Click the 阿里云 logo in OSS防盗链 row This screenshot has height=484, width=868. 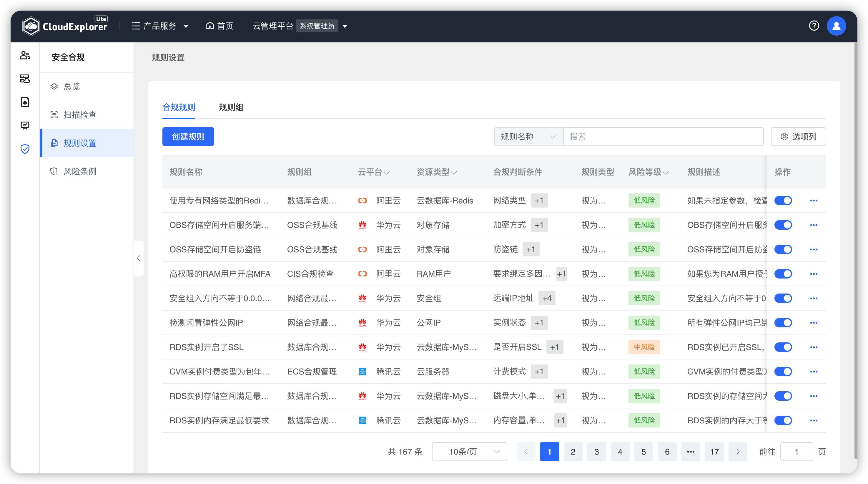[362, 249]
